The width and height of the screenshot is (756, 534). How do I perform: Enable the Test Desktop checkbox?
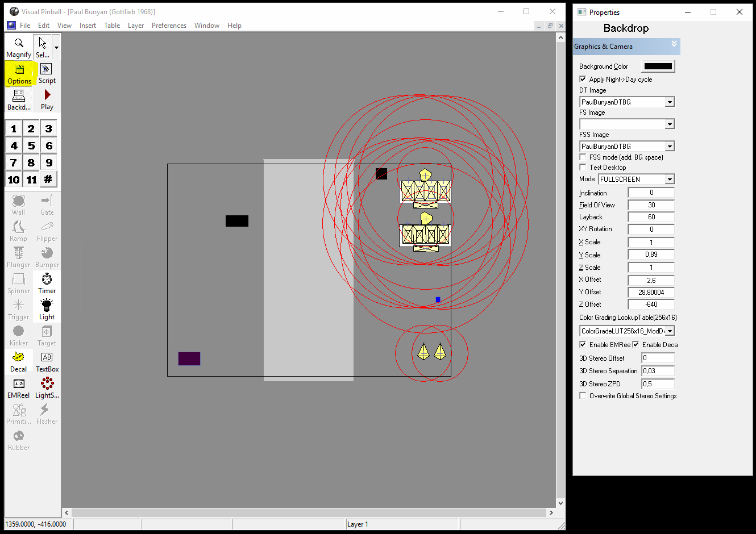[583, 167]
